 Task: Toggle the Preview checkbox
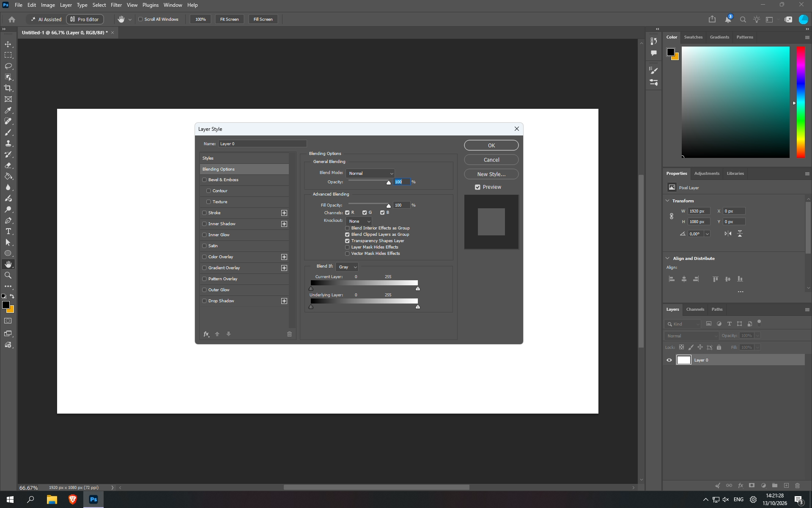478,187
